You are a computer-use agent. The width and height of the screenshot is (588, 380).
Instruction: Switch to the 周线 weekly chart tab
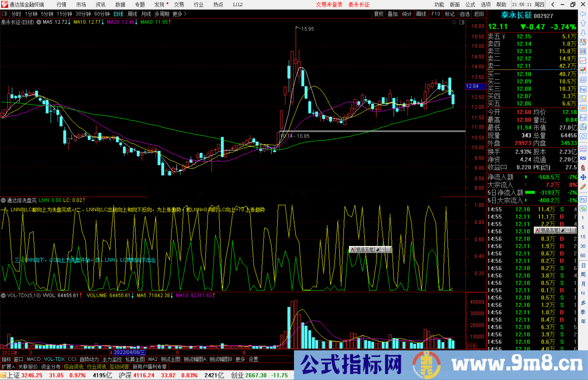(x=132, y=14)
